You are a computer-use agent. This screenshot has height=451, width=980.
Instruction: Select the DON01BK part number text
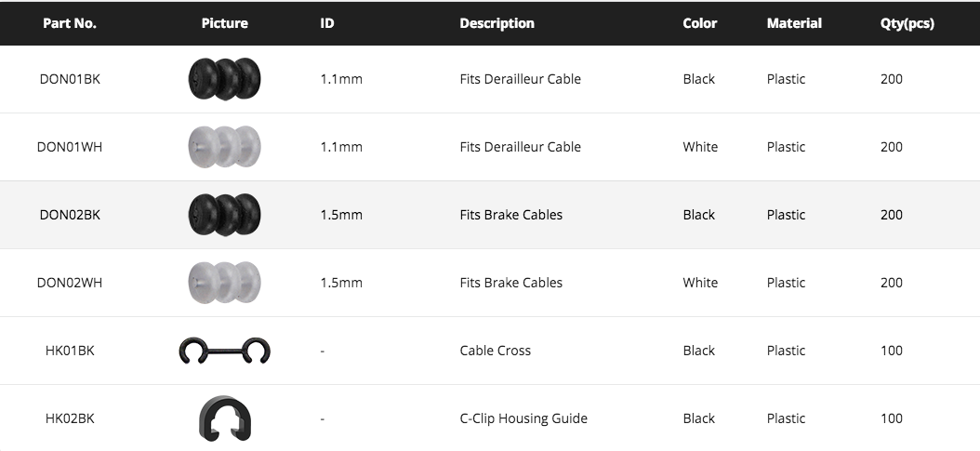tap(70, 79)
